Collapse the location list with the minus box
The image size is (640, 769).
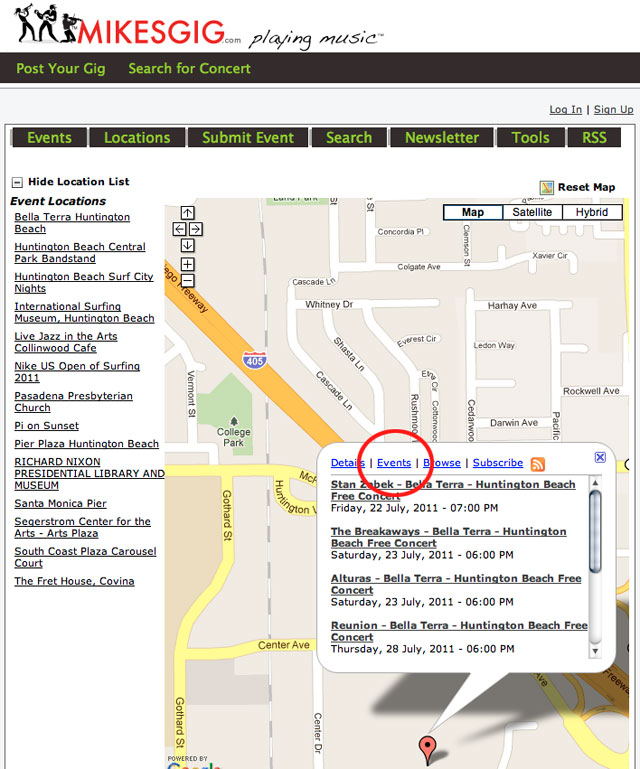17,182
